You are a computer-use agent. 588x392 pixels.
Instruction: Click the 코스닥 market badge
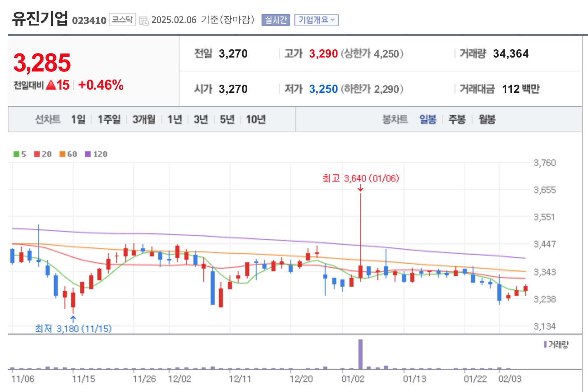pyautogui.click(x=122, y=20)
